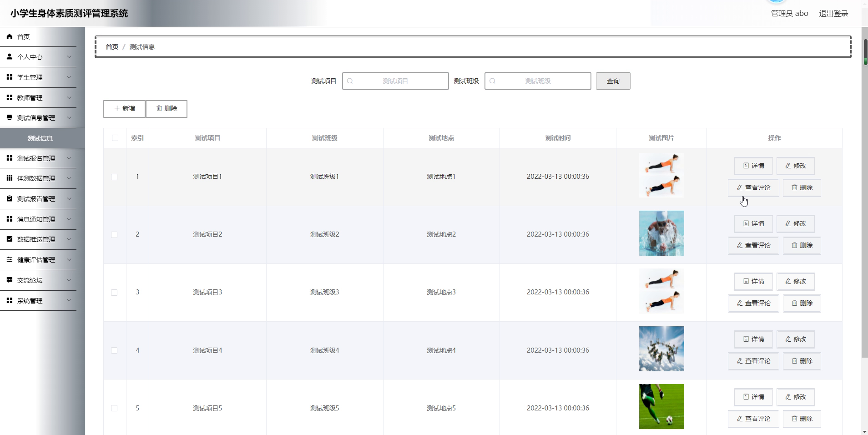
Task: Check the checkbox for row 1
Action: pos(114,177)
